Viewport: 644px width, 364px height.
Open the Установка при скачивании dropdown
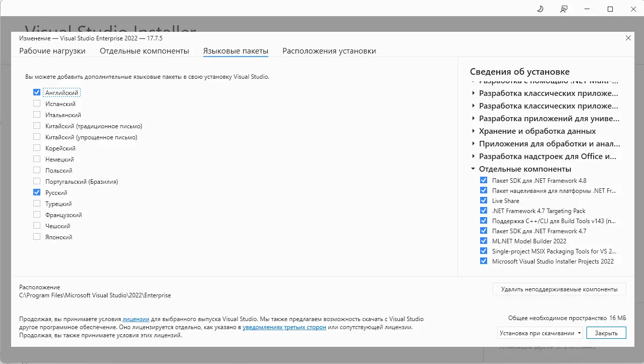click(540, 333)
